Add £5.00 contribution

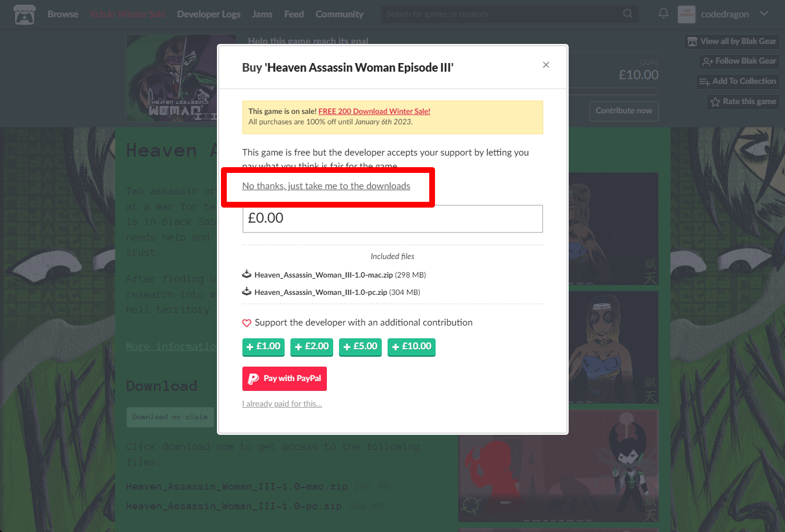point(360,347)
